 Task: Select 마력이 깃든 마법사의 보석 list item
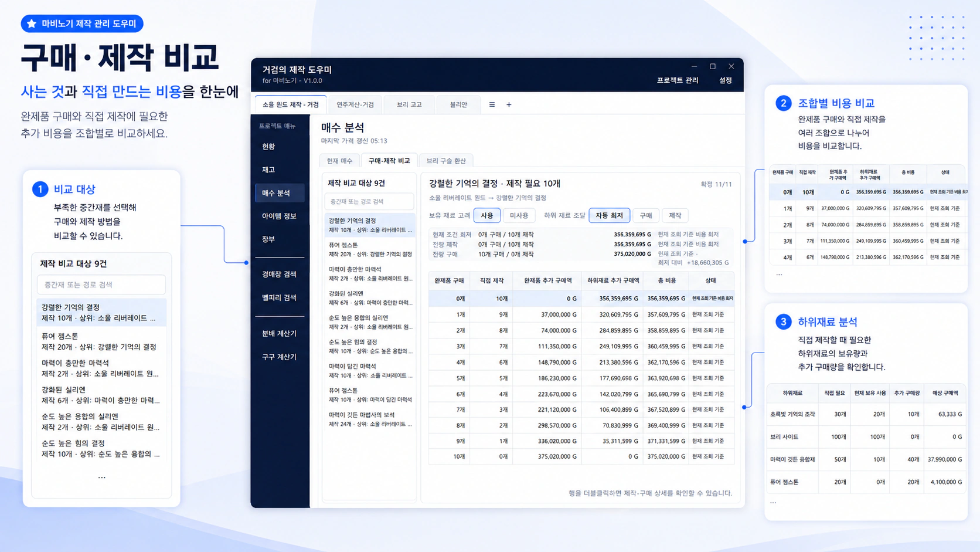click(x=370, y=419)
